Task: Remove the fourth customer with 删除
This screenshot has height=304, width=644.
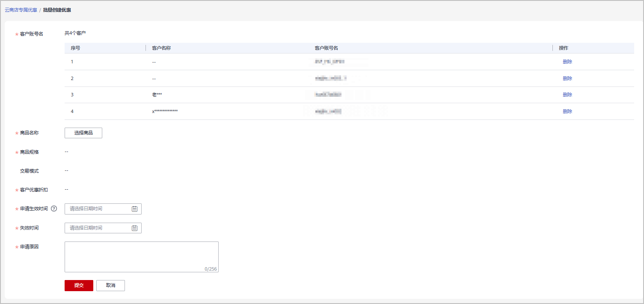Action: click(567, 111)
